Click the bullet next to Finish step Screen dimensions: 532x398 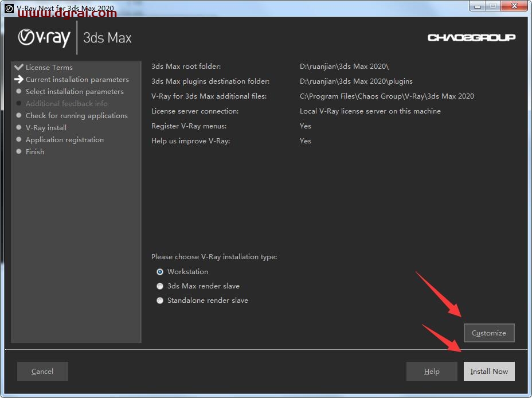[19, 151]
